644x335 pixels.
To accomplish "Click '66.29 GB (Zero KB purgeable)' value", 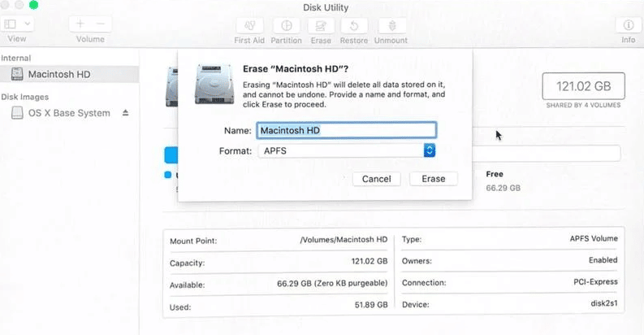I will point(332,284).
